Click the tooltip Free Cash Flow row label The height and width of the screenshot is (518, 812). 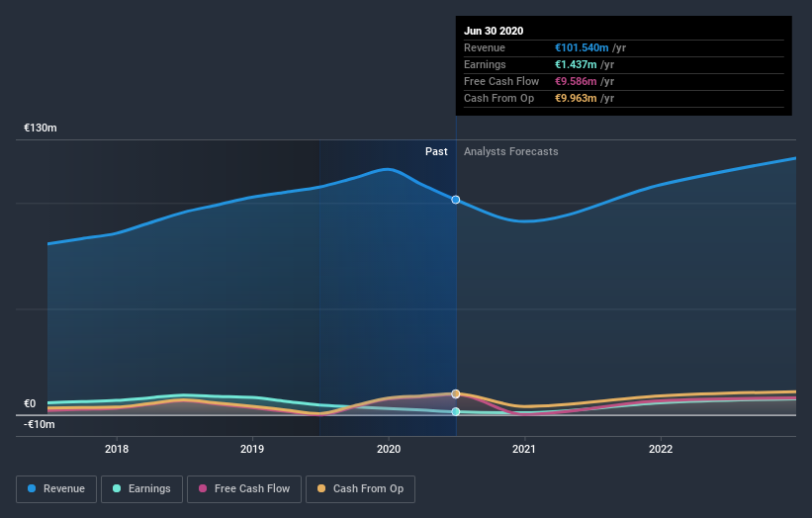click(501, 81)
